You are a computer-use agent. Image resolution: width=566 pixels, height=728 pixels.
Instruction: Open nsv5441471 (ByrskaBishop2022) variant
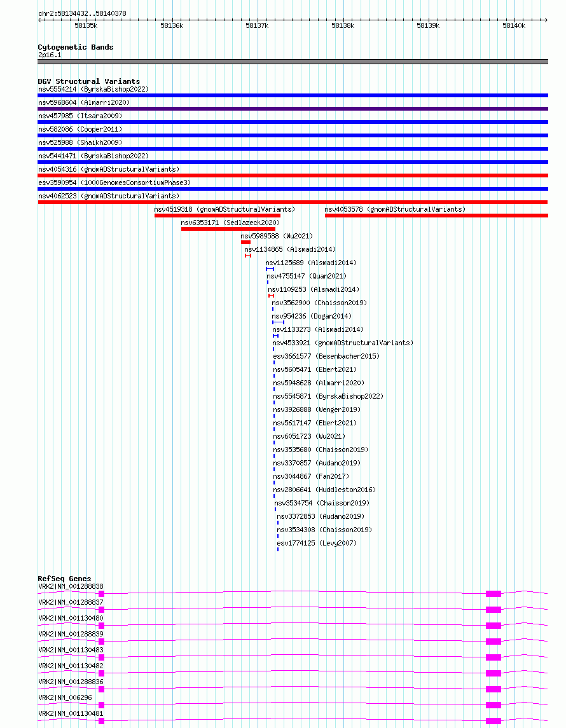93,156
